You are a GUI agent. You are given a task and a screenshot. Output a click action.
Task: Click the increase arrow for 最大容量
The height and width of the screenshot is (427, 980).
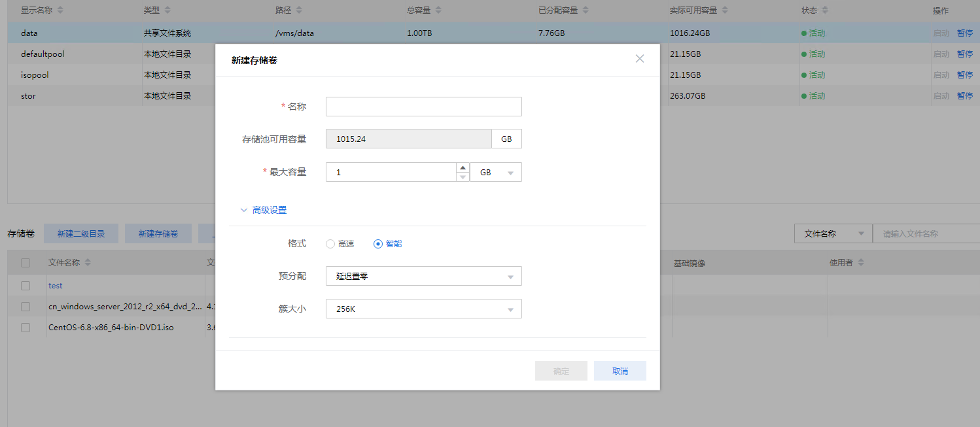(463, 167)
